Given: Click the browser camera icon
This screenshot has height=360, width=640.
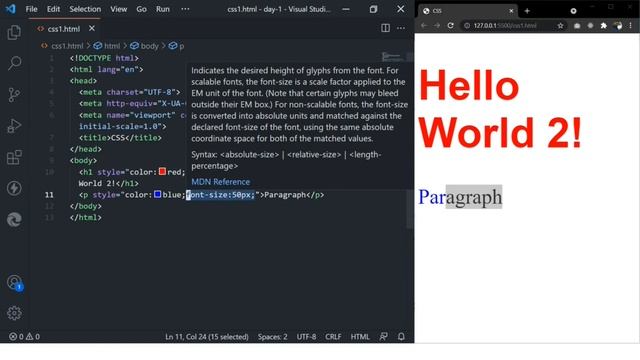Looking at the screenshot, I should 577,26.
